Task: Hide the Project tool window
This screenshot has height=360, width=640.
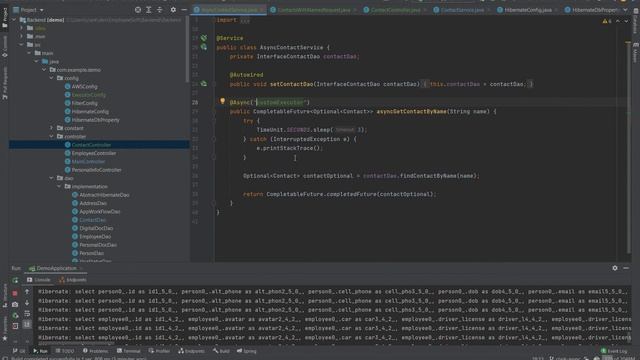Action: click(184, 10)
